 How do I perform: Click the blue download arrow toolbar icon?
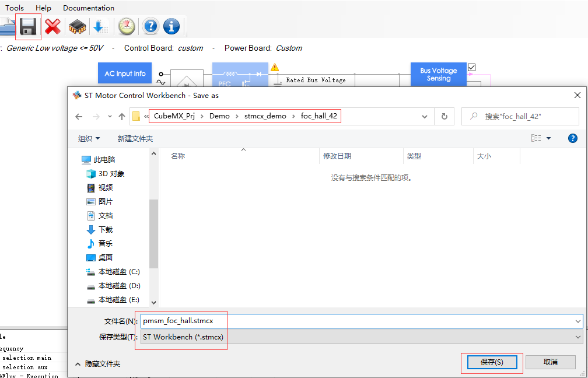click(100, 27)
